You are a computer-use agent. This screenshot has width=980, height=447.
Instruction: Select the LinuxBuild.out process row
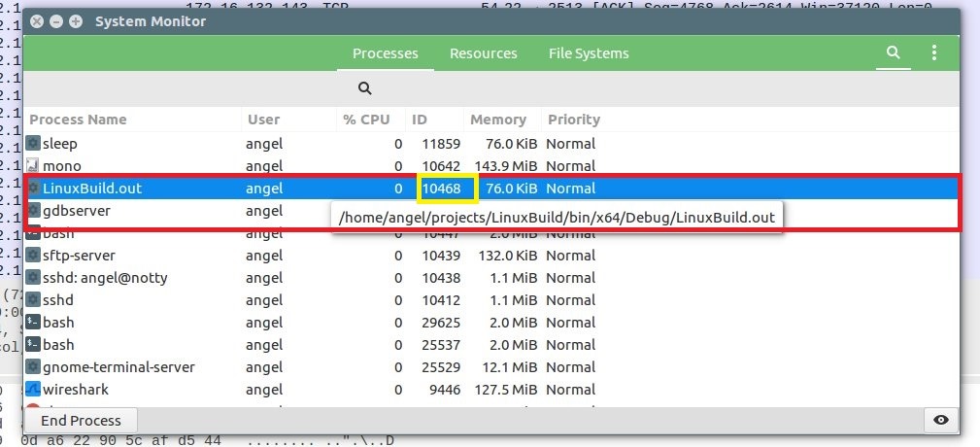point(136,189)
